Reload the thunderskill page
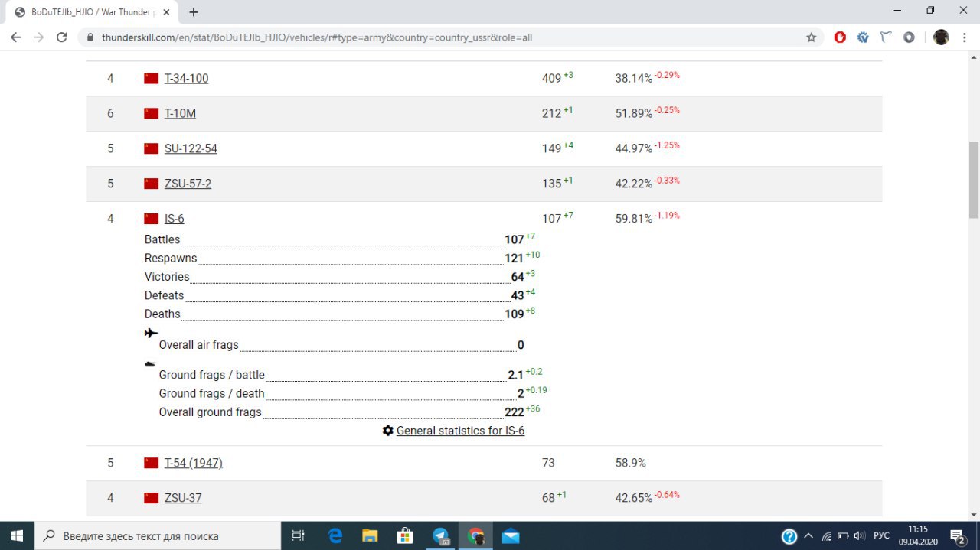Screen dimensions: 980x550 pos(62,37)
